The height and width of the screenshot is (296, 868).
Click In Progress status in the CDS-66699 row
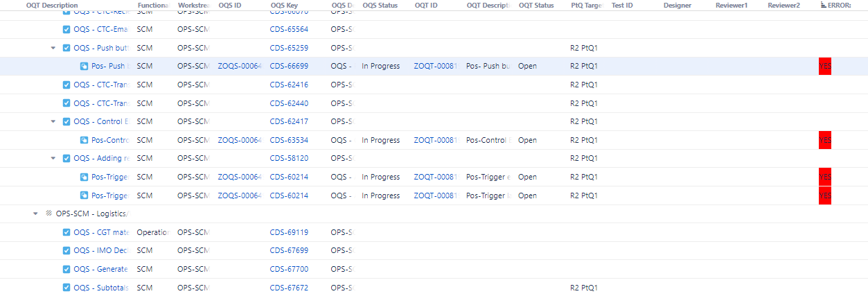click(380, 67)
